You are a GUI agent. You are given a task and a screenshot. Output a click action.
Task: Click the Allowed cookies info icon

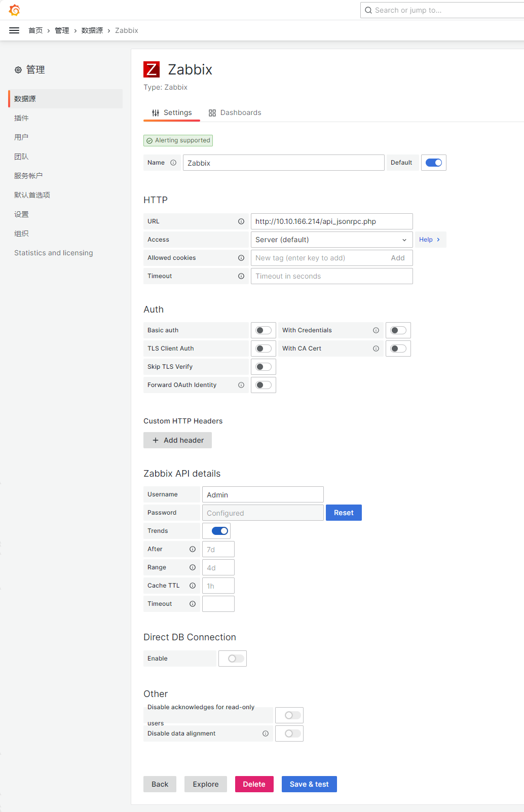coord(241,258)
